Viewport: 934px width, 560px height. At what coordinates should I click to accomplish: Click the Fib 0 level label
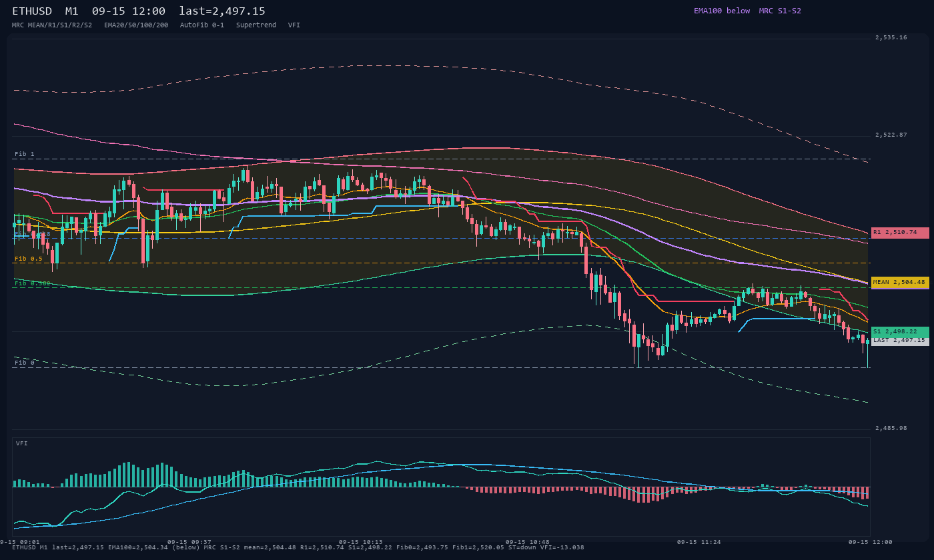pyautogui.click(x=25, y=363)
